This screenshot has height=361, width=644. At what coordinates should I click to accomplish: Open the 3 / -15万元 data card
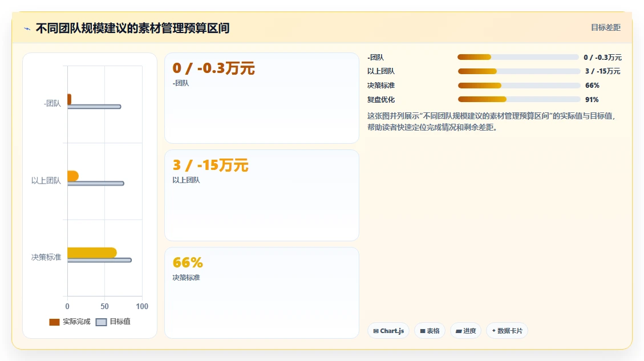coord(262,196)
